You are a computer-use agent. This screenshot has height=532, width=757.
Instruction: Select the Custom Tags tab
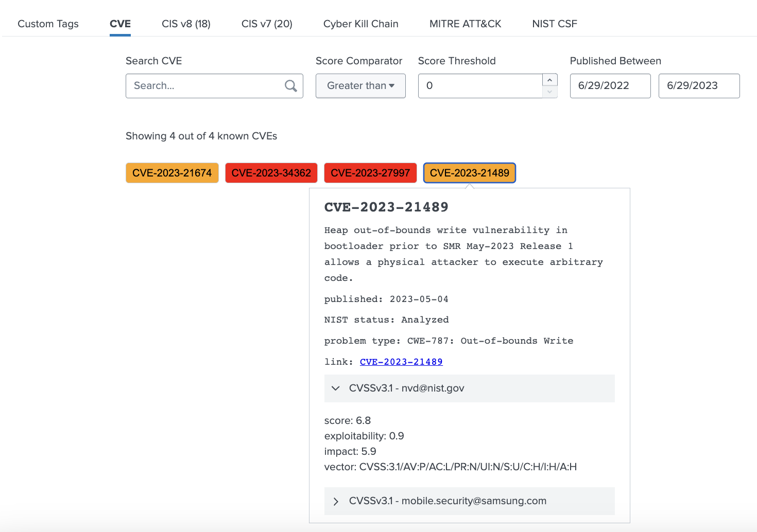tap(48, 24)
